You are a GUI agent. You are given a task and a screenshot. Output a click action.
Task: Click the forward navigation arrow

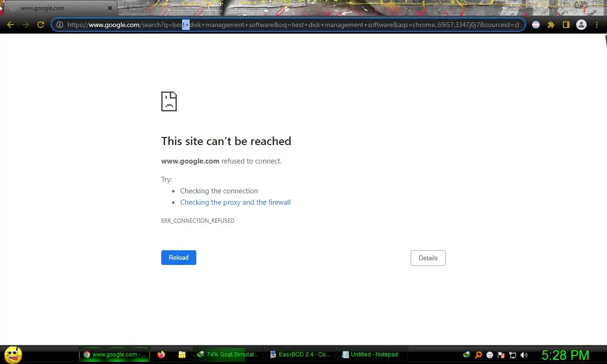pos(26,25)
